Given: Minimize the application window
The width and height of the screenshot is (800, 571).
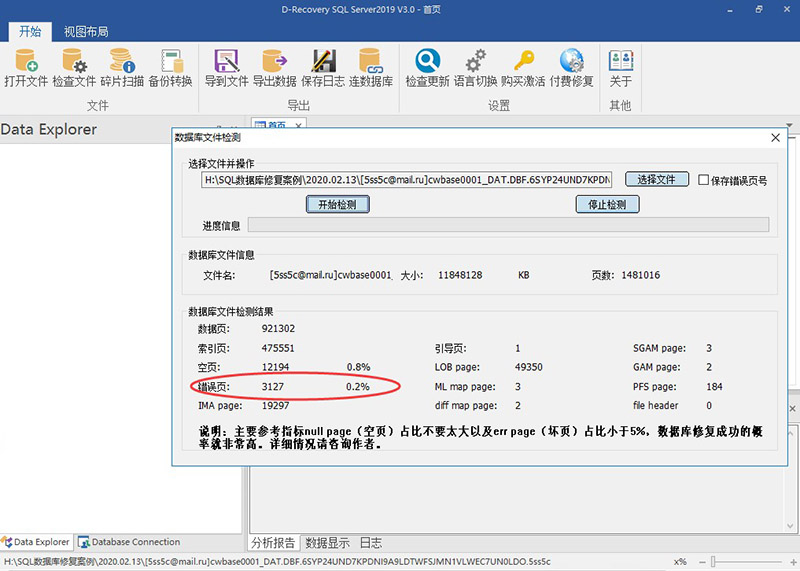Looking at the screenshot, I should coord(730,10).
